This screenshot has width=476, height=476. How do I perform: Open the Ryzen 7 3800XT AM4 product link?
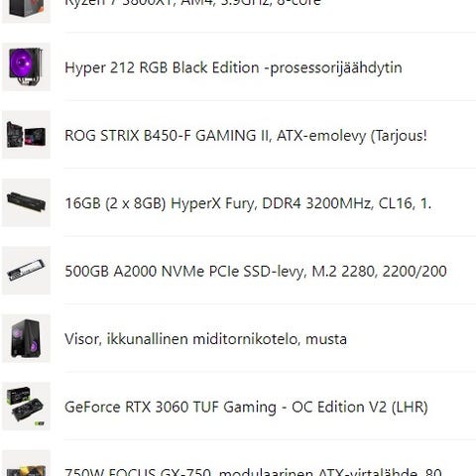point(192,3)
